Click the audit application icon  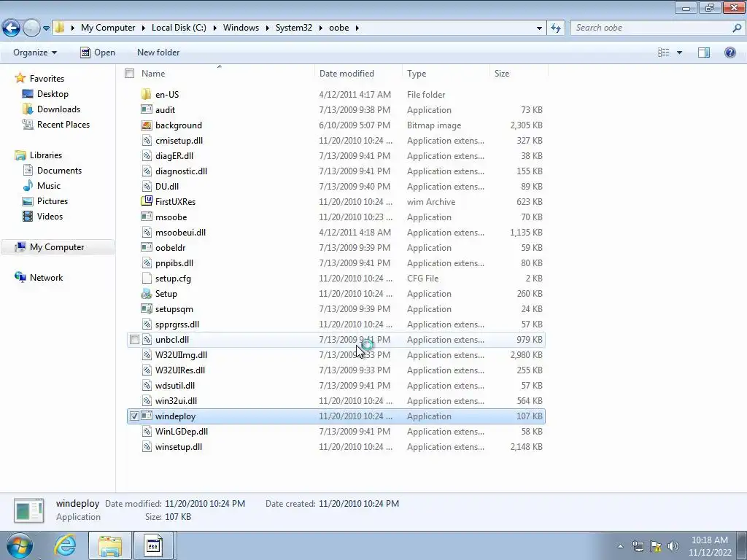(x=146, y=109)
